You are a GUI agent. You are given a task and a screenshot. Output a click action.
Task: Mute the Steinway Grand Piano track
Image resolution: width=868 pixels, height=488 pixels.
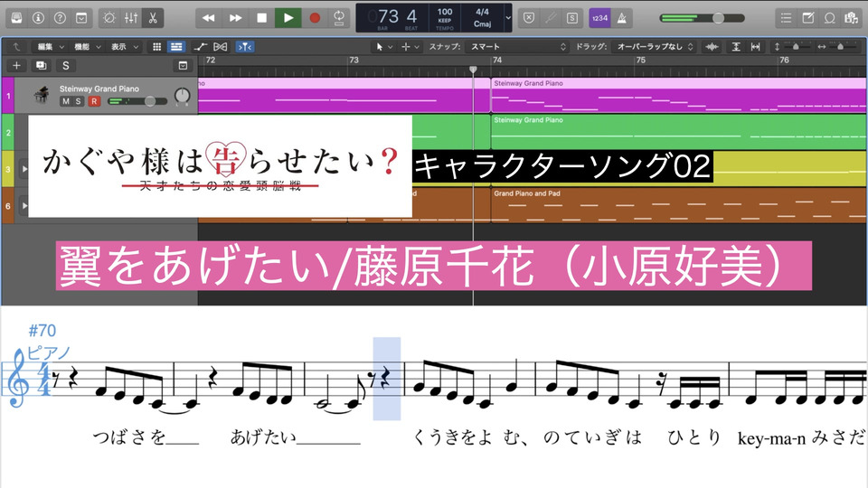(x=66, y=101)
